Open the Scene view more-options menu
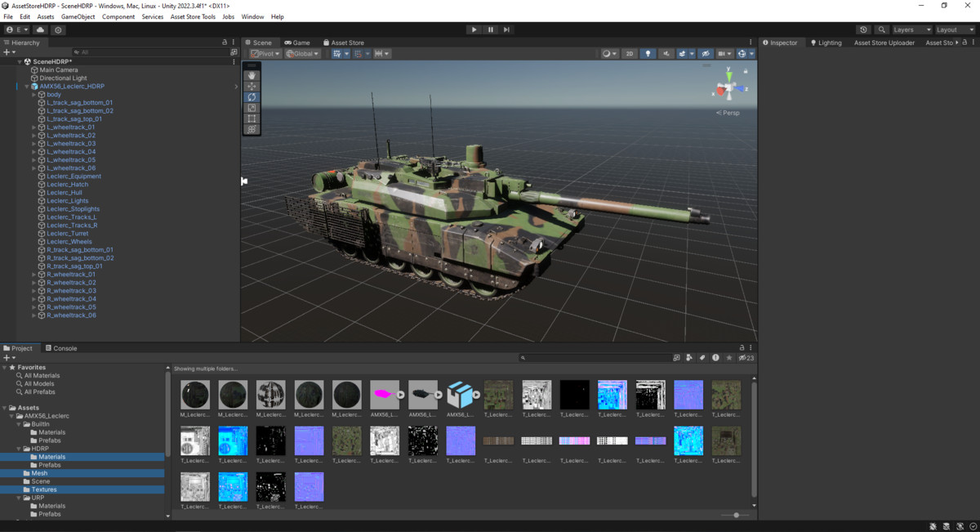Screen dimensions: 980x532 (751, 42)
